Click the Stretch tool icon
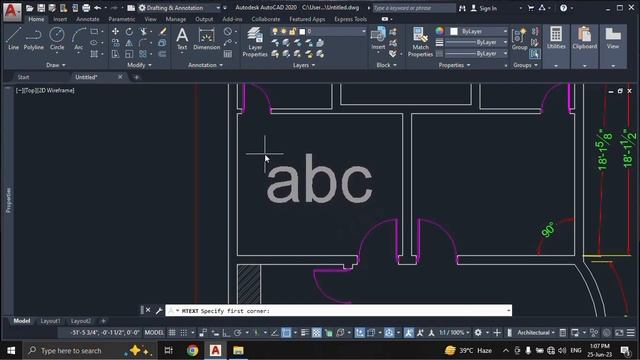This screenshot has height=360, width=640. 116,54
